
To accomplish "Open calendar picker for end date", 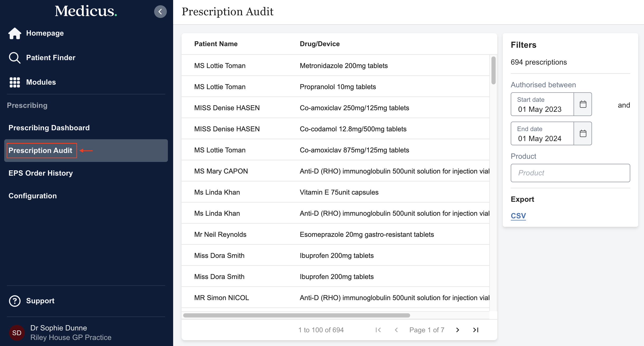I will [583, 133].
